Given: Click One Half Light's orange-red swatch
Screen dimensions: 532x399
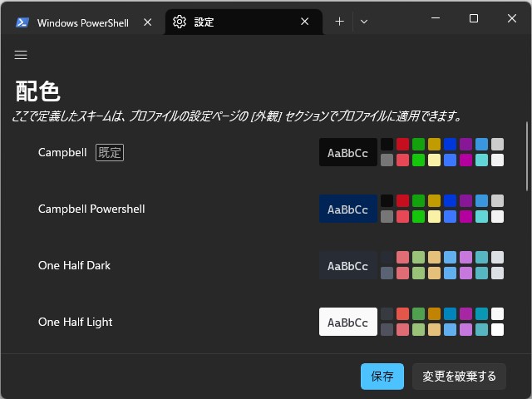Looking at the screenshot, I should [x=402, y=314].
